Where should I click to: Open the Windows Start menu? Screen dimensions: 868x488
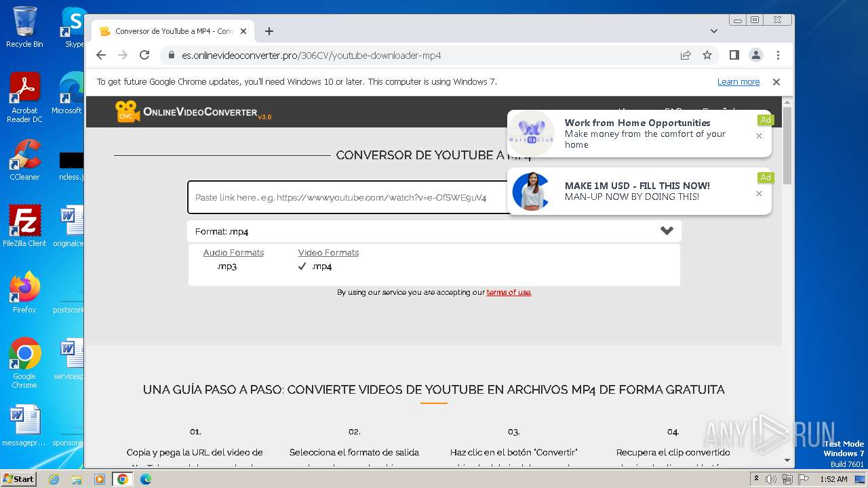click(18, 479)
